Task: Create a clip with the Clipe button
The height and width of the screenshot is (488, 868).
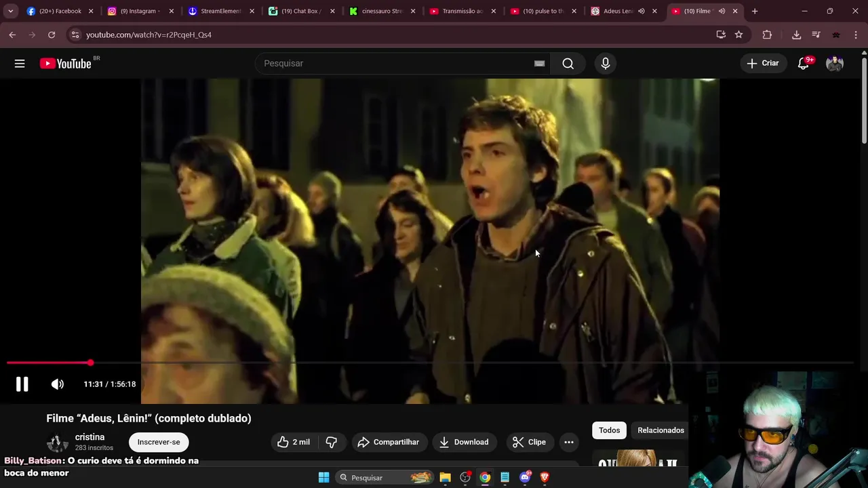Action: tap(529, 442)
